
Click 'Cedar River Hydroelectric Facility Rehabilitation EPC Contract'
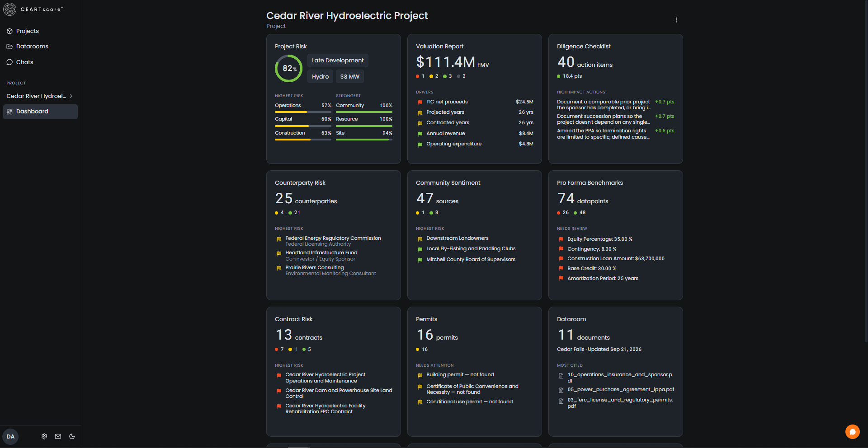[325, 409]
